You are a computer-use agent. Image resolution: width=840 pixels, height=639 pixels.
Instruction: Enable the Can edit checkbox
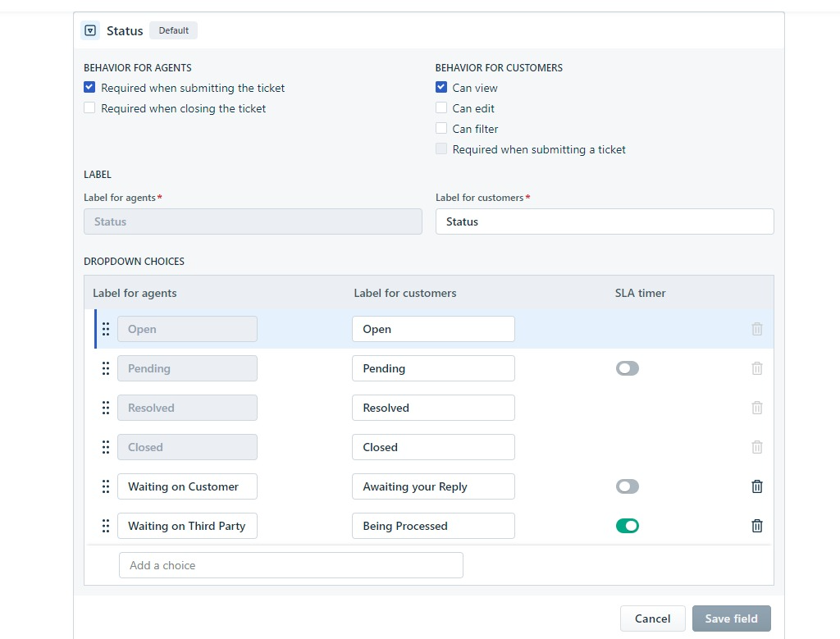pyautogui.click(x=441, y=107)
